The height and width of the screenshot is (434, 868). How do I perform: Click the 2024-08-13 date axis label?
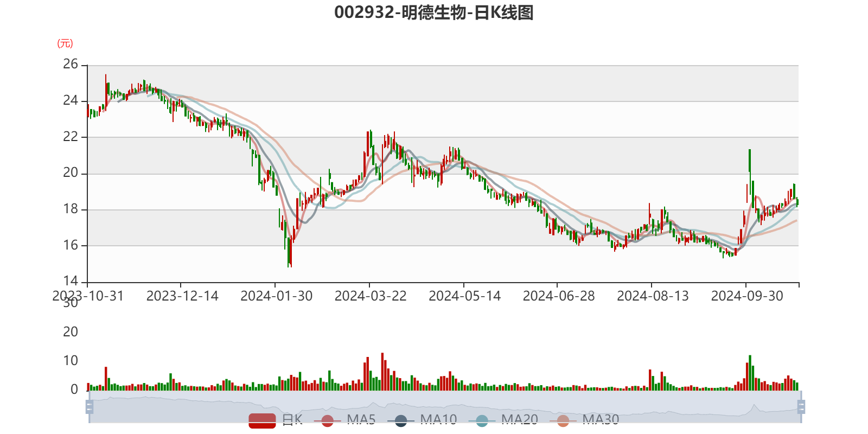click(653, 296)
